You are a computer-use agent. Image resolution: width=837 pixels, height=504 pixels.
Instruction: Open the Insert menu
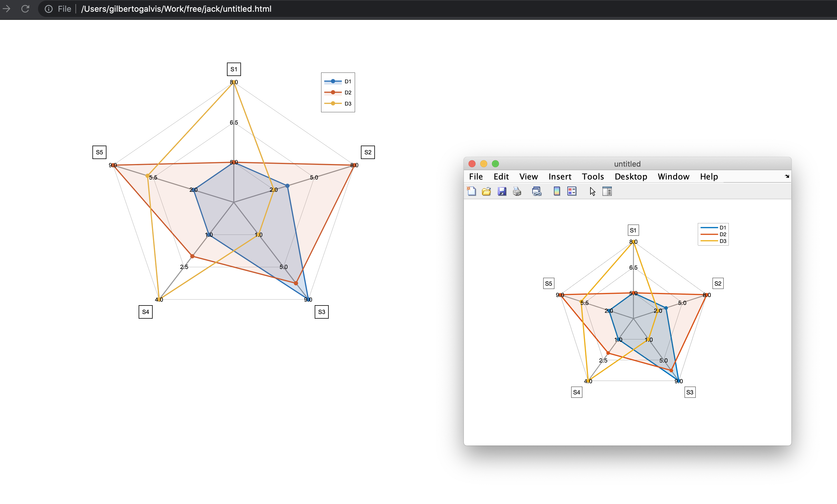[x=559, y=176]
